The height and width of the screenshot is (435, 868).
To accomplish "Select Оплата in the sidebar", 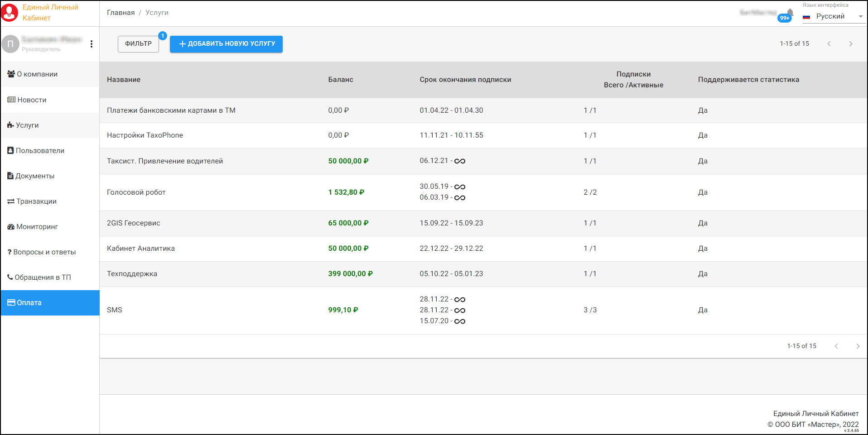I will click(x=29, y=303).
